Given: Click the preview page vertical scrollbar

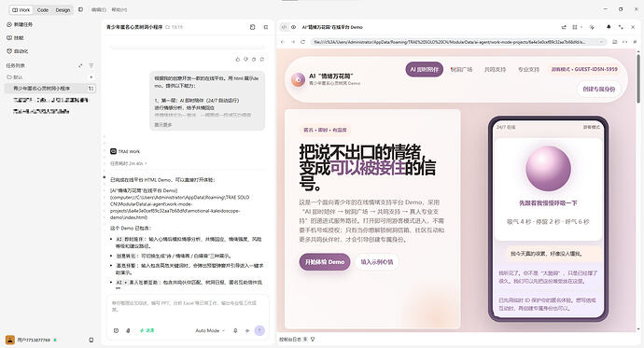Looking at the screenshot, I should click(637, 78).
